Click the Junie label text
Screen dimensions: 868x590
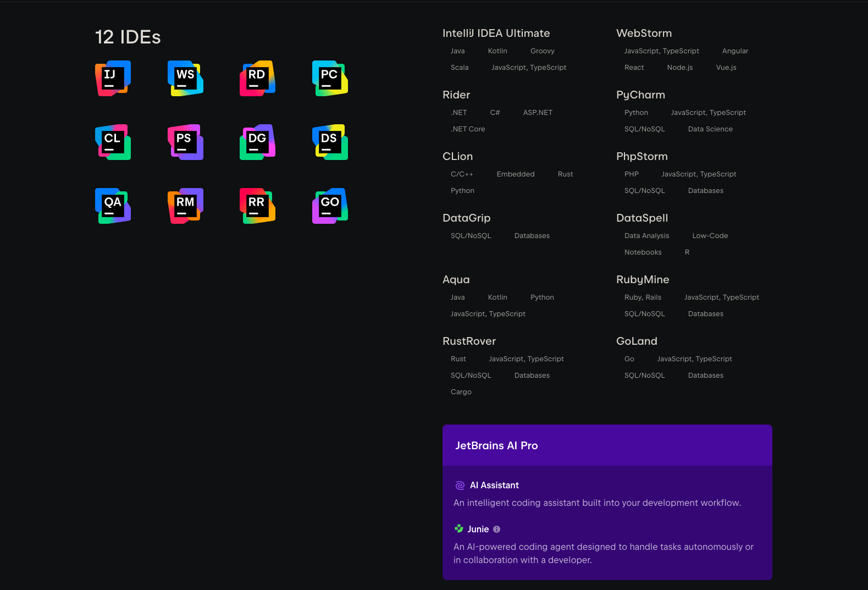tap(478, 530)
